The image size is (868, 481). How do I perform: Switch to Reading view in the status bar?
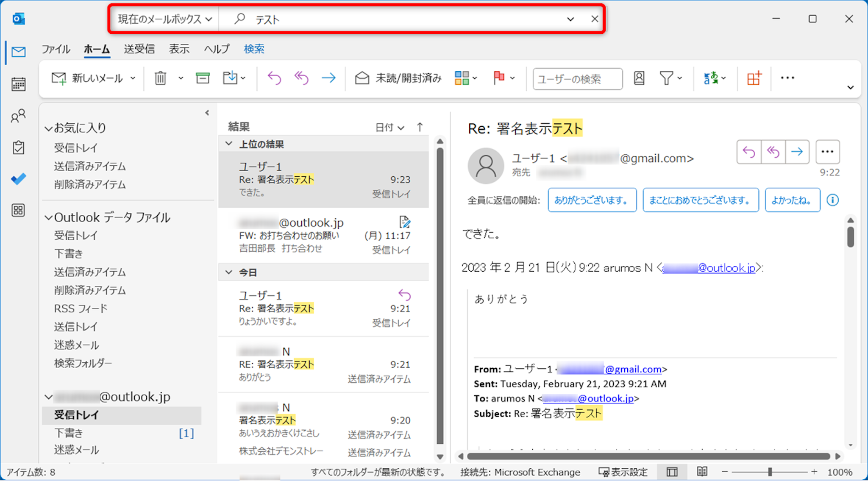tap(702, 472)
